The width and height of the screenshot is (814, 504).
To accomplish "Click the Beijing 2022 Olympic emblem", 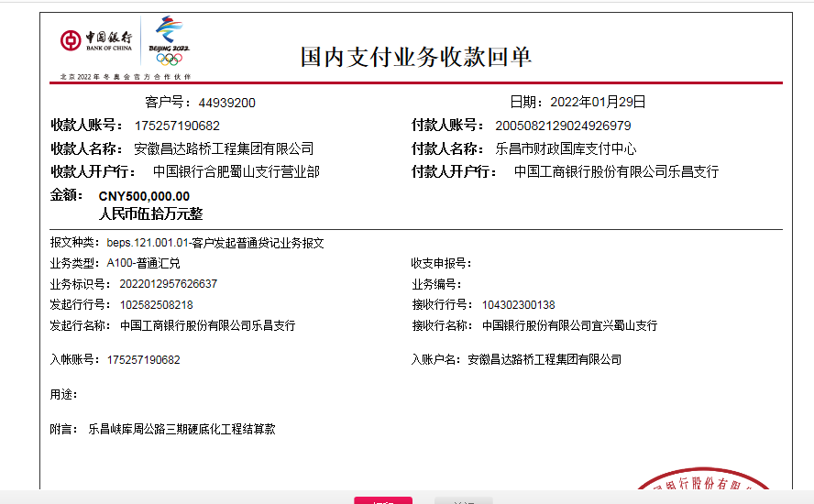I will coord(169,41).
